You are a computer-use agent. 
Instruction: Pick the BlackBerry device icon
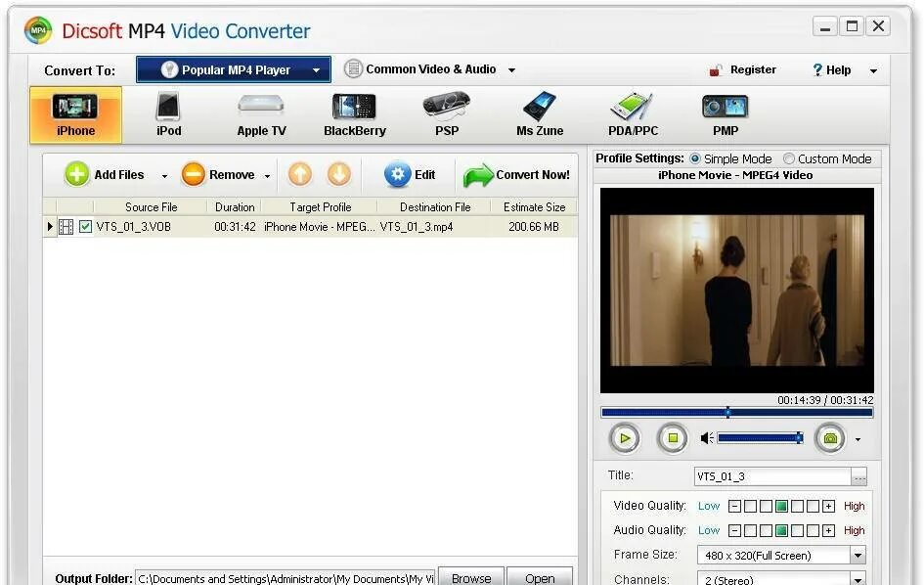[x=354, y=114]
